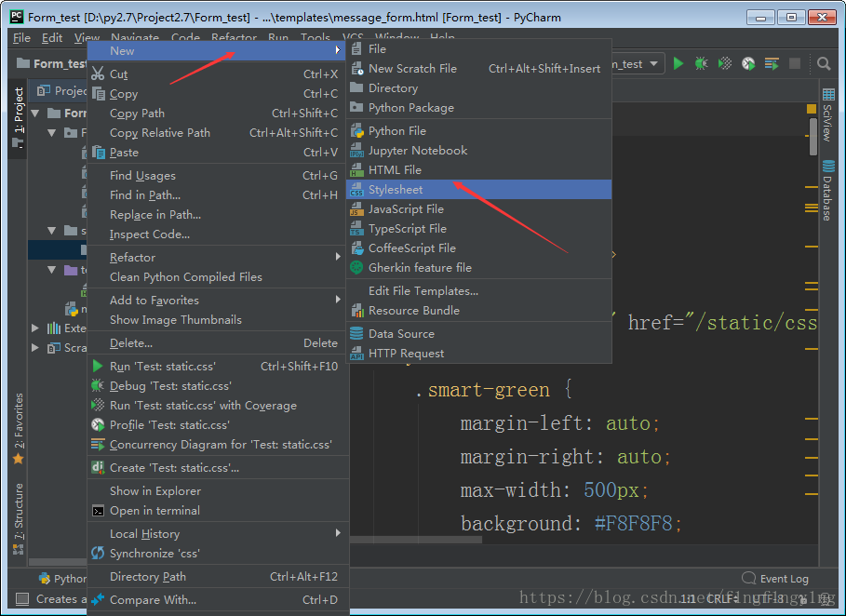Viewport: 846px width, 616px height.
Task: Open the run configuration dropdown
Action: 638,63
